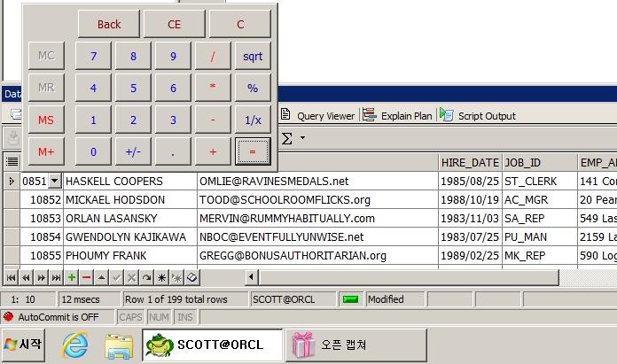Delete current row with red minus icon
Image resolution: width=617 pixels, height=364 pixels.
(86, 277)
